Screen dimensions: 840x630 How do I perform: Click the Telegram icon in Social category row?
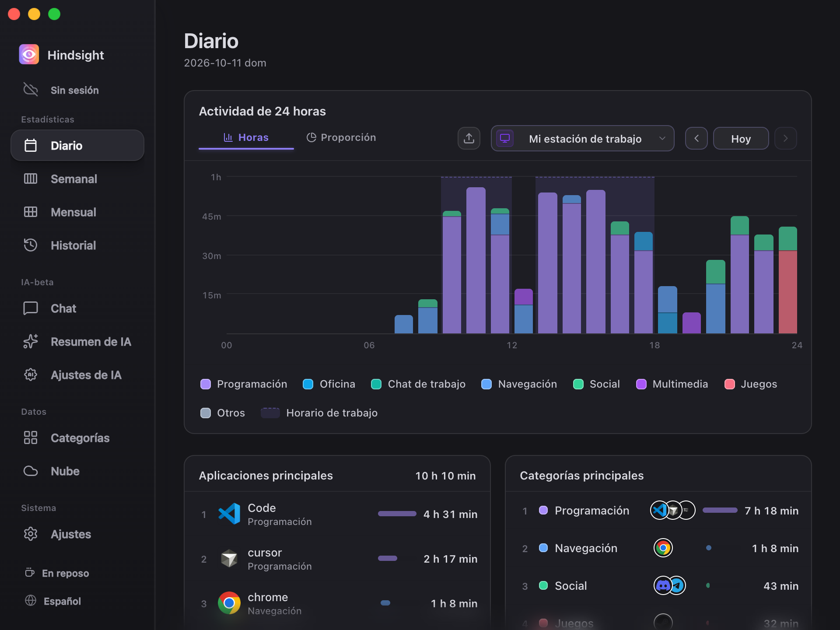pos(677,585)
